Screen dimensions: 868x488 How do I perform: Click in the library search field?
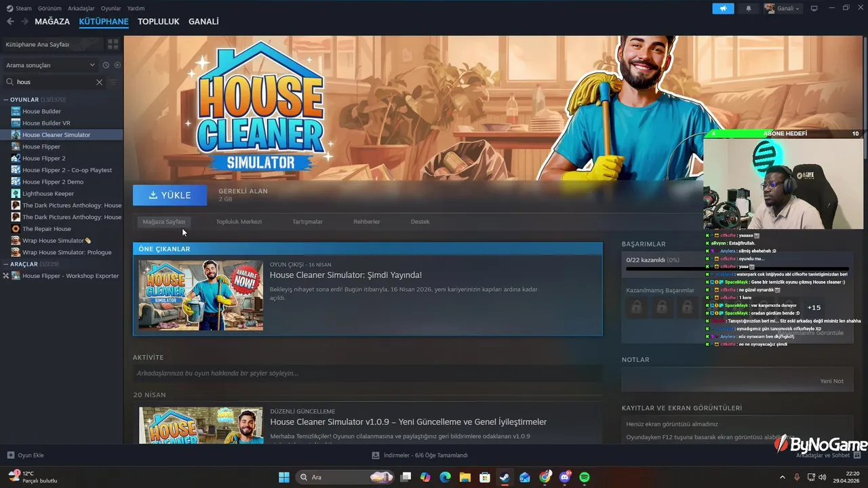pyautogui.click(x=54, y=82)
